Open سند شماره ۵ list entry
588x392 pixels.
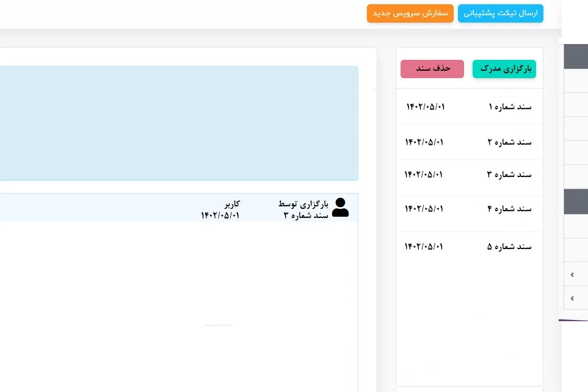pyautogui.click(x=509, y=247)
